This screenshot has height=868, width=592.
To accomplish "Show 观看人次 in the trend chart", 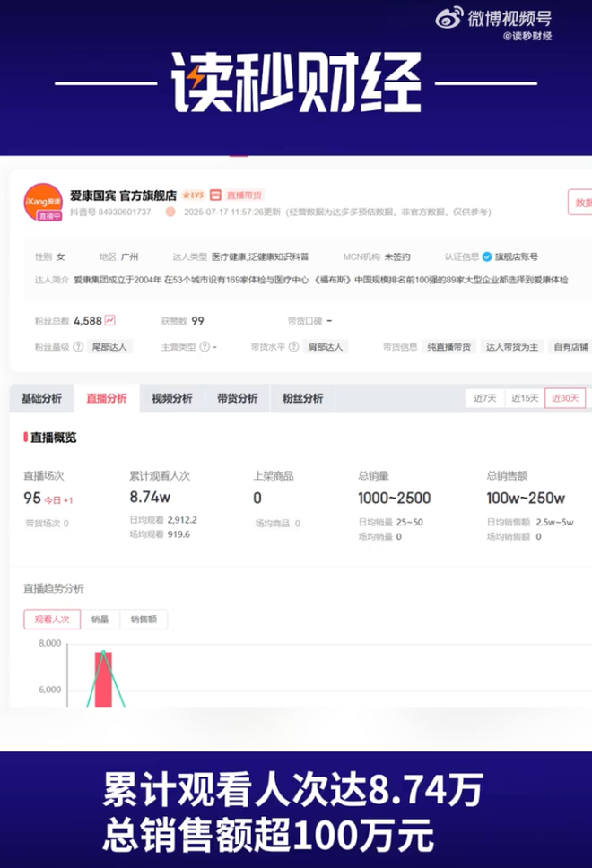I will pyautogui.click(x=52, y=619).
